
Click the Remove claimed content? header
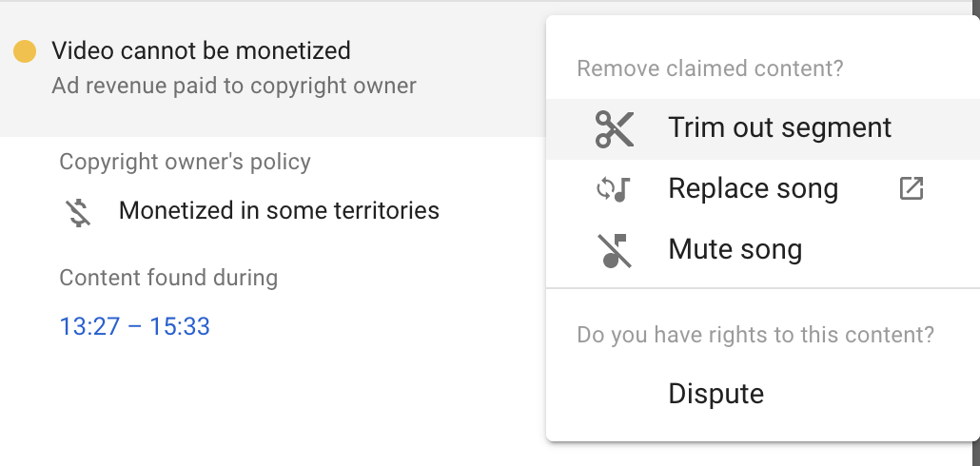click(710, 68)
